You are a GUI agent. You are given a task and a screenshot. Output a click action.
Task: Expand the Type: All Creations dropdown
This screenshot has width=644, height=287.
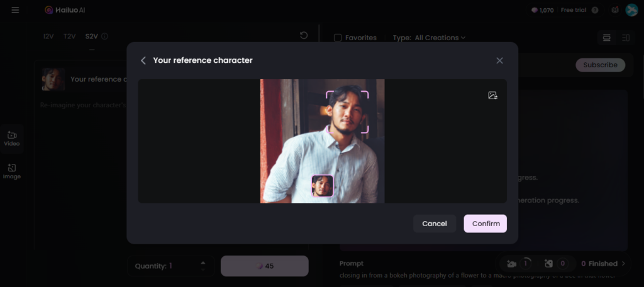coord(429,38)
